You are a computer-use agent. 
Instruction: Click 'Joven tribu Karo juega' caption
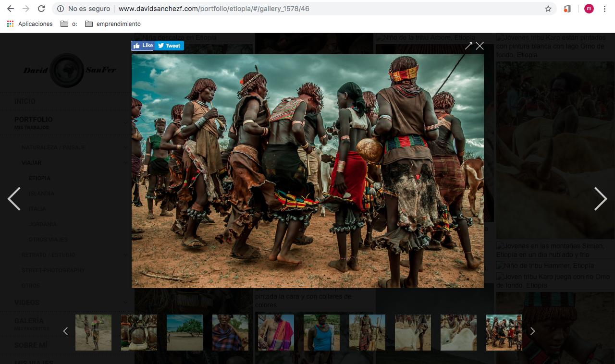point(553,281)
